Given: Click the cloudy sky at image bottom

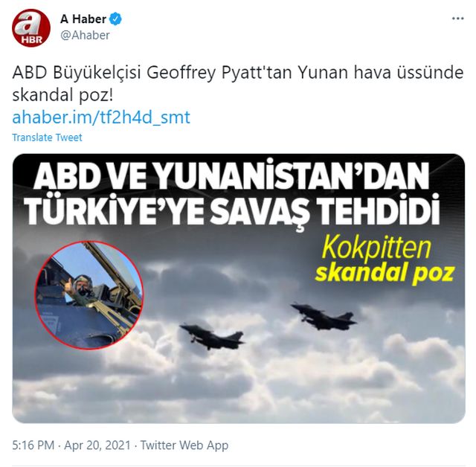Looking at the screenshot, I should click(x=238, y=394).
